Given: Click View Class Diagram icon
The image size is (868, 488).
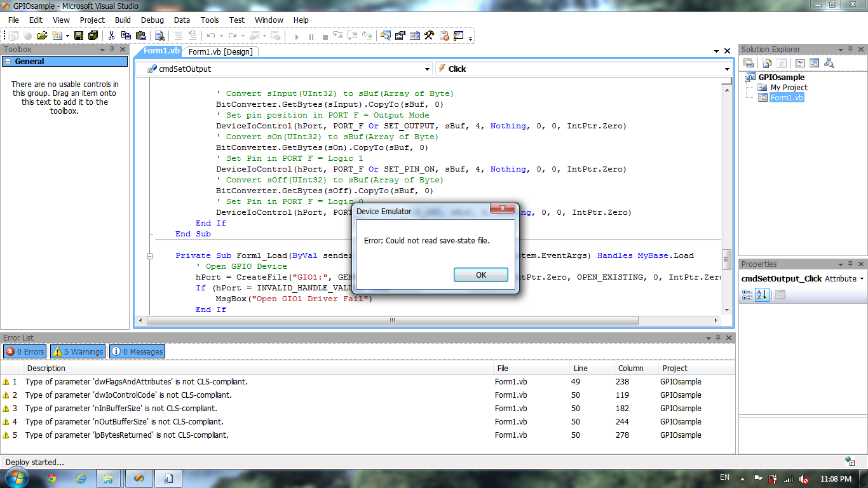Looking at the screenshot, I should coord(829,63).
